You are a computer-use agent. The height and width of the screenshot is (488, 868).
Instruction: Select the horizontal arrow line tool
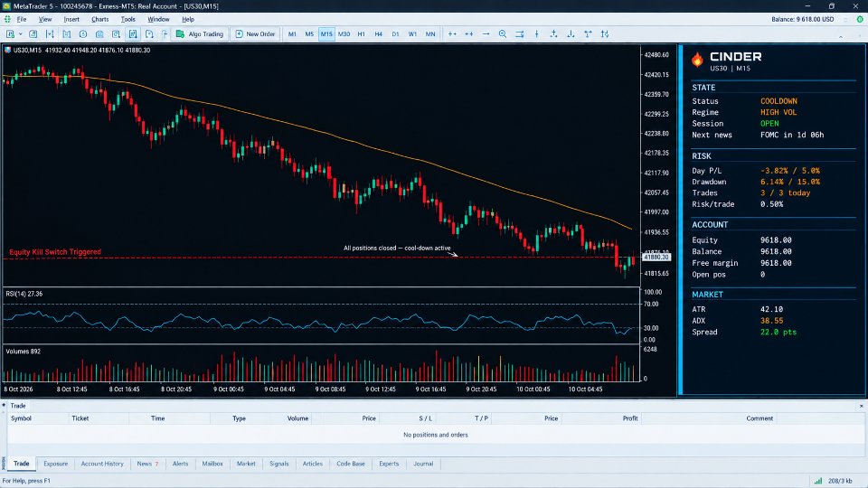[486, 34]
